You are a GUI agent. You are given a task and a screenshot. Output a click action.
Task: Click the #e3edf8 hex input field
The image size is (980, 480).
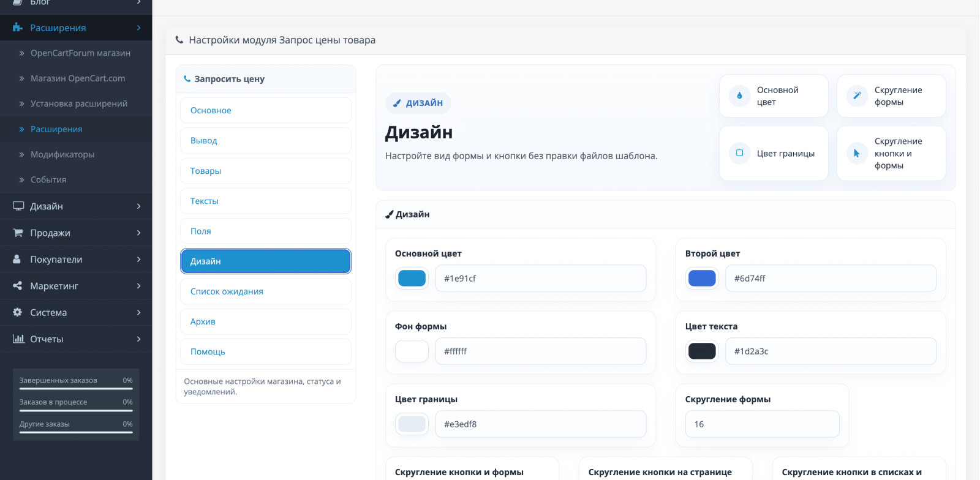point(541,424)
